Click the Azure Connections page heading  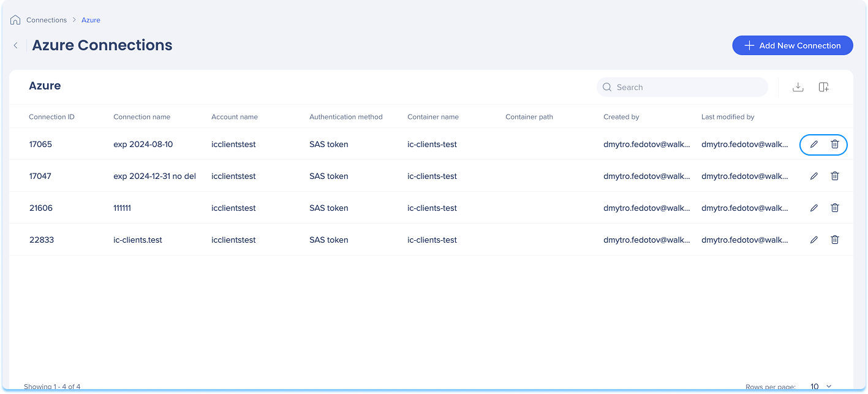(102, 45)
